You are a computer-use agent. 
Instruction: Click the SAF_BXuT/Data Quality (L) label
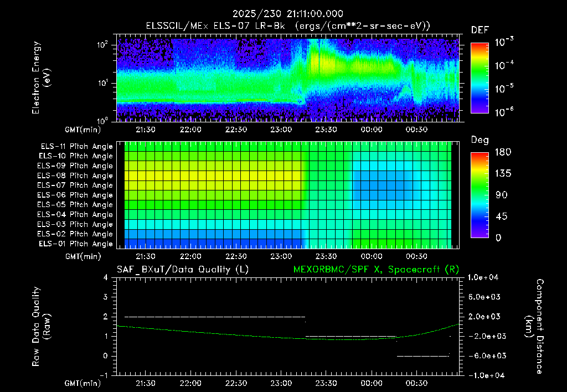[183, 270]
